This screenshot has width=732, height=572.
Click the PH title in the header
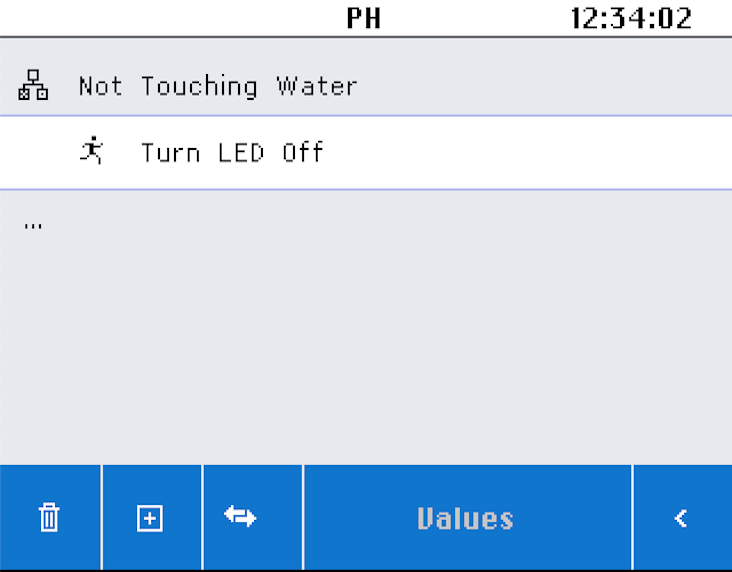click(x=364, y=18)
